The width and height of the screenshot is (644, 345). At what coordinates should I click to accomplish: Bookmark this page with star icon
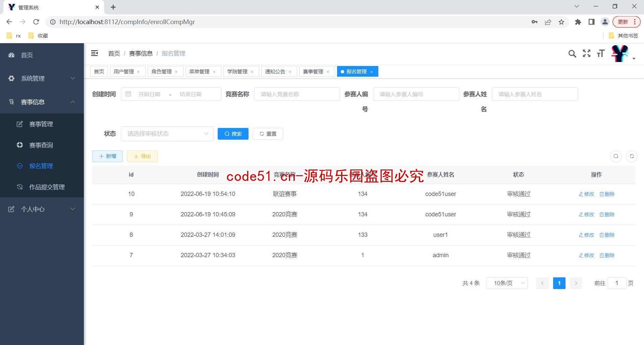pos(561,22)
